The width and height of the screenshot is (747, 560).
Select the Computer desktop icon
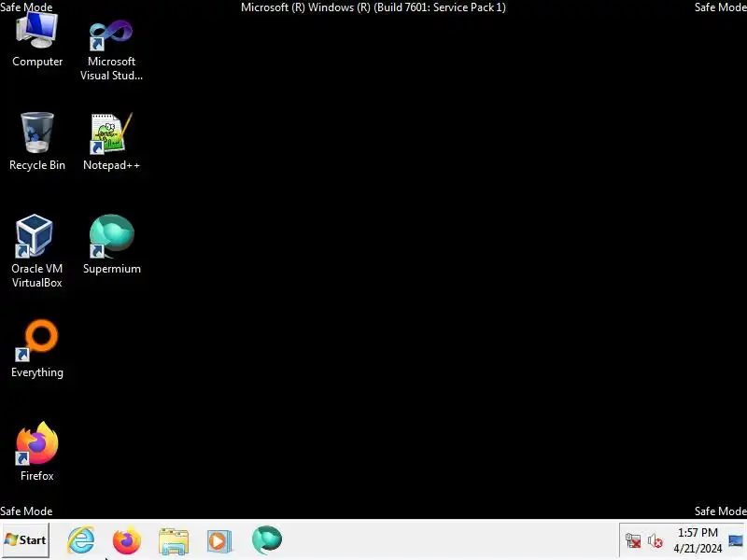tap(37, 40)
